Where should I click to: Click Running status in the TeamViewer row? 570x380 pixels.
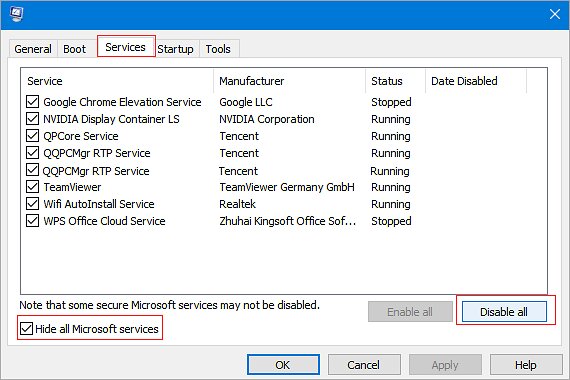pyautogui.click(x=391, y=187)
